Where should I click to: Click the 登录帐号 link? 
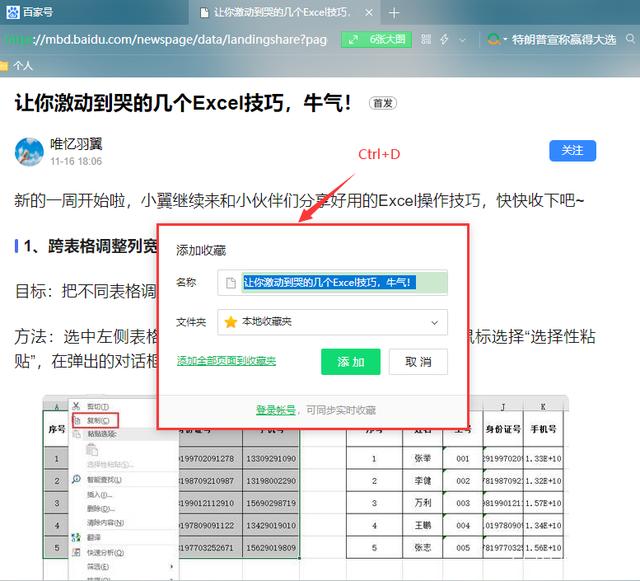pyautogui.click(x=276, y=410)
